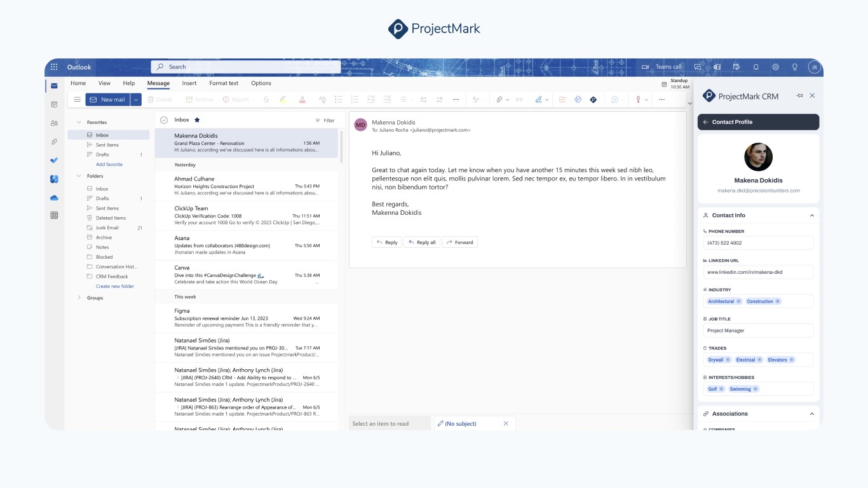Collapse the Favorites folder group
868x488 pixels.
79,122
